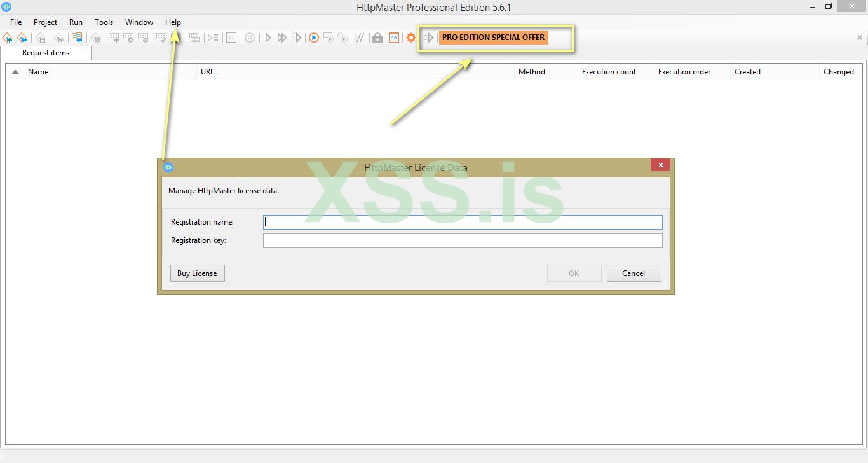This screenshot has height=463, width=868.
Task: Sort by the Changed column header
Action: pos(839,72)
